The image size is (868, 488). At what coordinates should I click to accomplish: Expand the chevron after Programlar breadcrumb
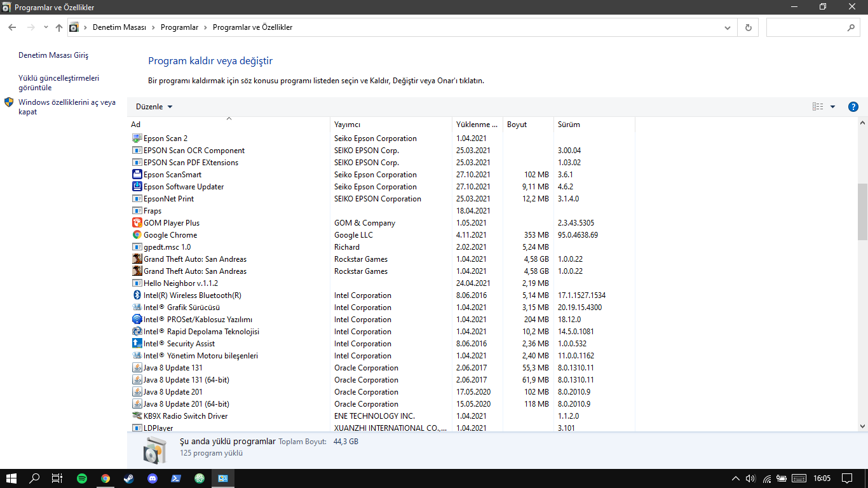[205, 28]
